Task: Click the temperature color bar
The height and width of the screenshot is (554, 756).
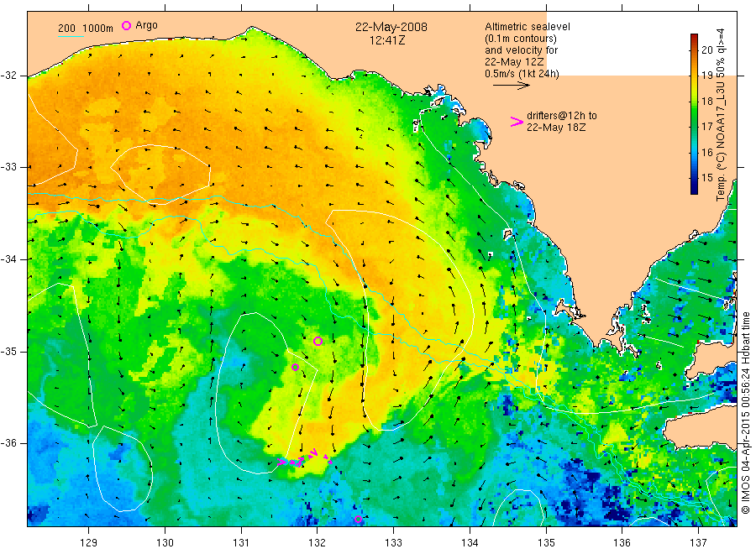Action: pyautogui.click(x=695, y=114)
